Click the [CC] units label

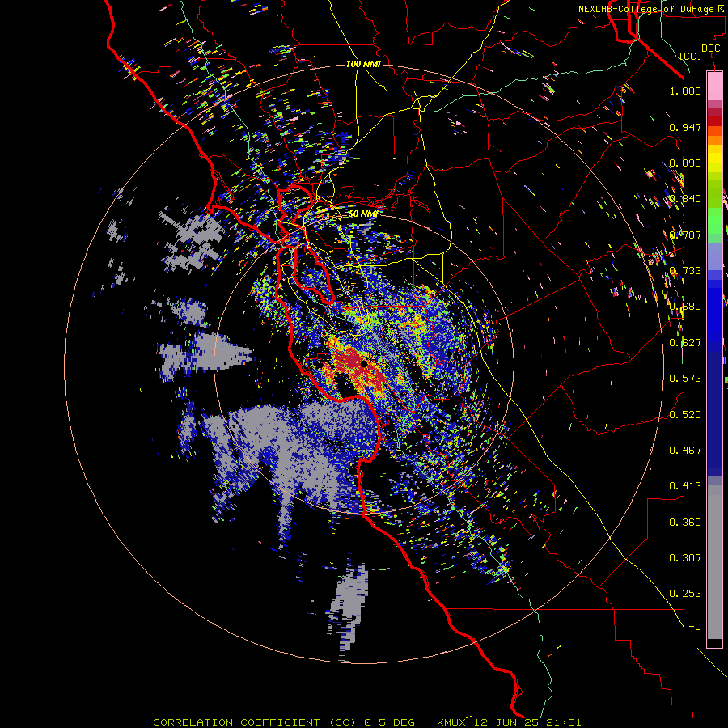coord(691,56)
